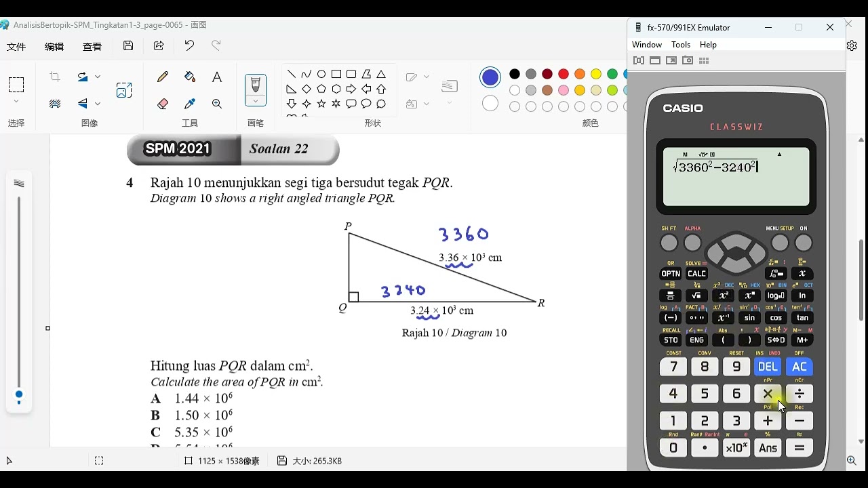The width and height of the screenshot is (868, 488).
Task: Open the emulator Help menu
Action: click(x=708, y=45)
